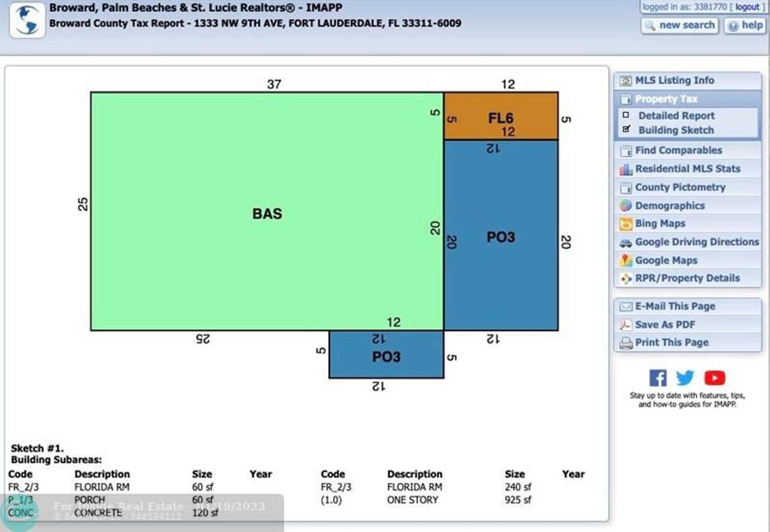
Task: Open the IMAPP Twitter page icon
Action: click(x=685, y=378)
